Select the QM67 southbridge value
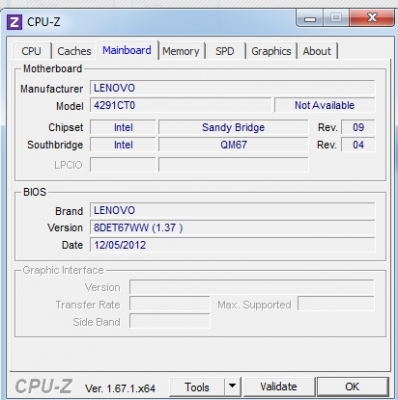 coord(233,145)
